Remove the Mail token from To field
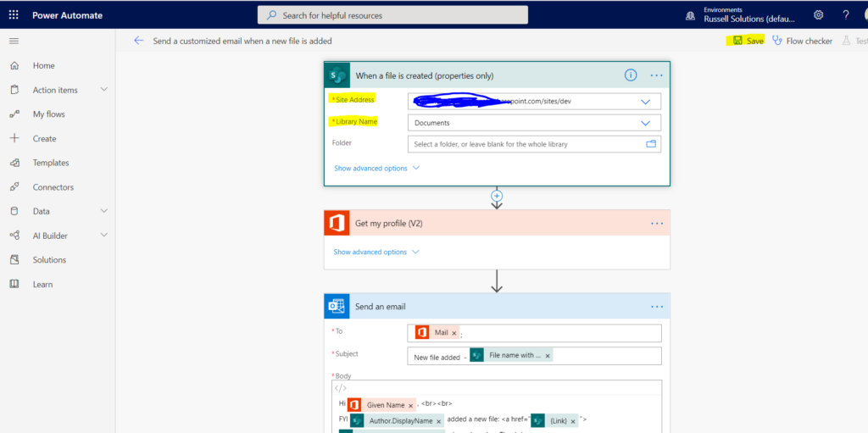868x433 pixels. 454,333
